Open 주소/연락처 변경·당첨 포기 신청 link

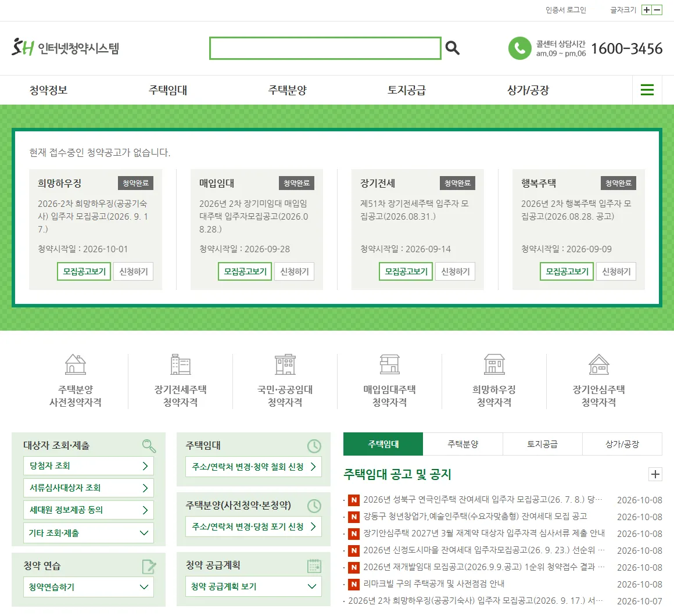click(x=253, y=527)
